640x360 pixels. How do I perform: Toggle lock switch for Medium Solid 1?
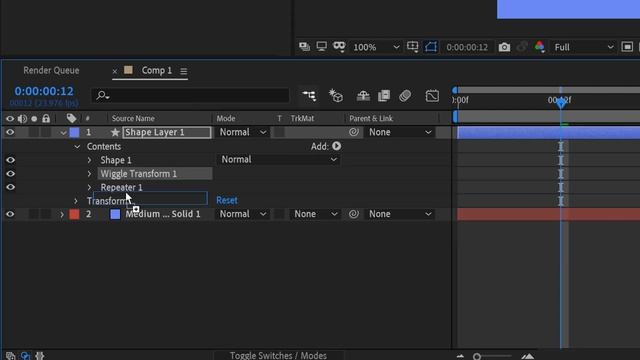coord(46,214)
